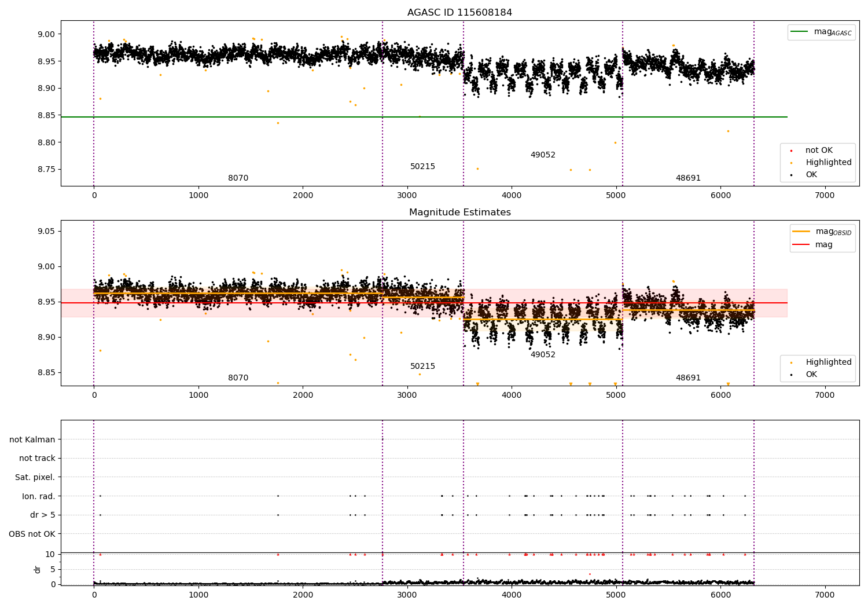This screenshot has width=868, height=608.
Task: Click the "not track" axis label
Action: point(37,458)
